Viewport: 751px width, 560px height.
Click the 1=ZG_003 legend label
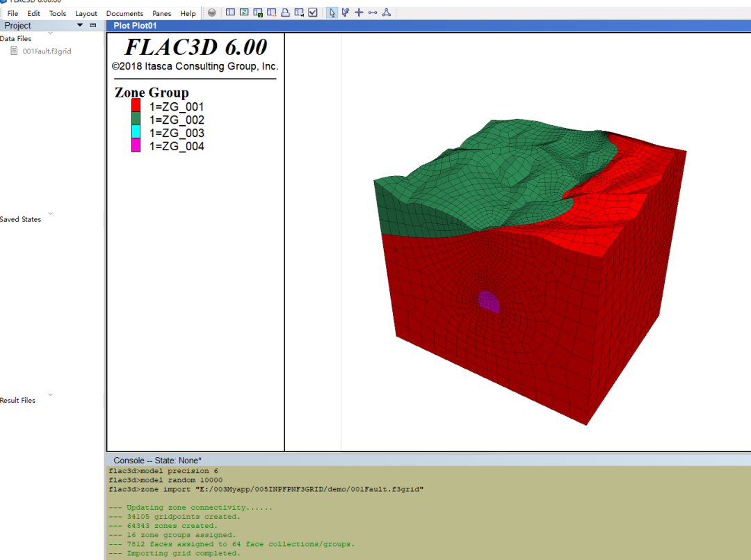[177, 133]
